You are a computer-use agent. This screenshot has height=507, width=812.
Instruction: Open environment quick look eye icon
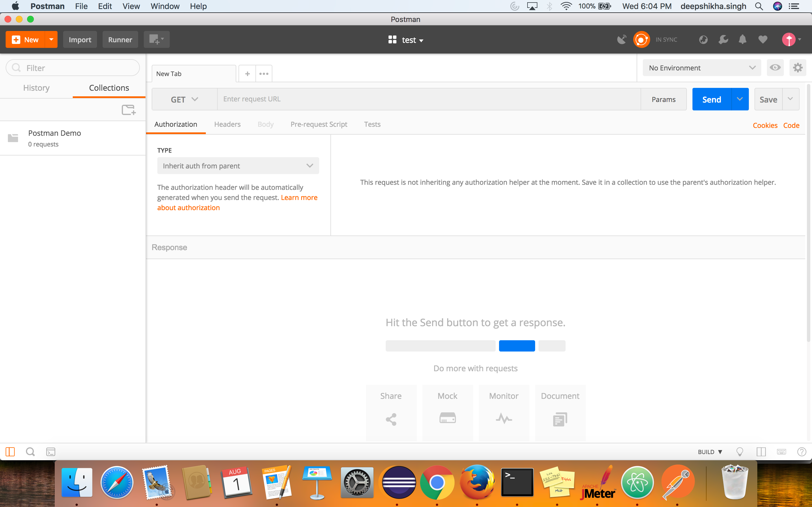coord(775,67)
